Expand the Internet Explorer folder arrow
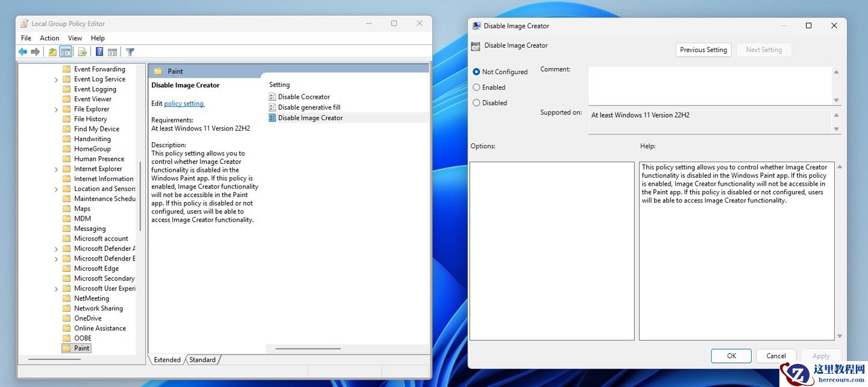This screenshot has width=868, height=387. point(56,169)
